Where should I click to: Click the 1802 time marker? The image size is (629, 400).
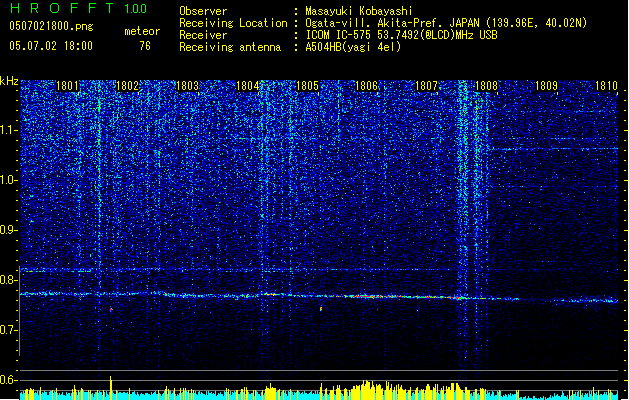coord(127,86)
